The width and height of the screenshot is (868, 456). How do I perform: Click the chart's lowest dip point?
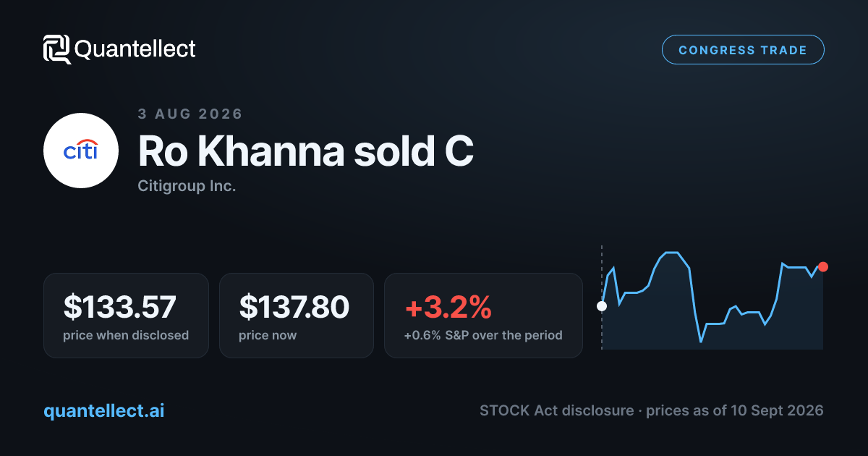pos(701,341)
